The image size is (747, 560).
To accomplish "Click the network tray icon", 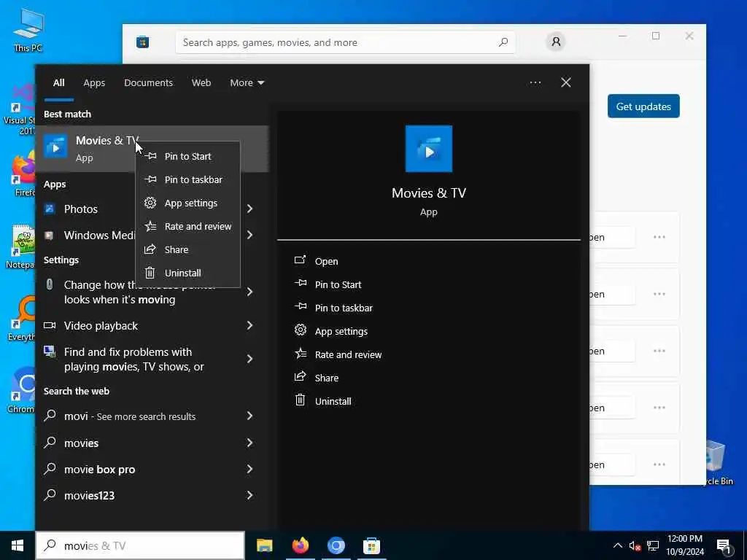I will (653, 545).
